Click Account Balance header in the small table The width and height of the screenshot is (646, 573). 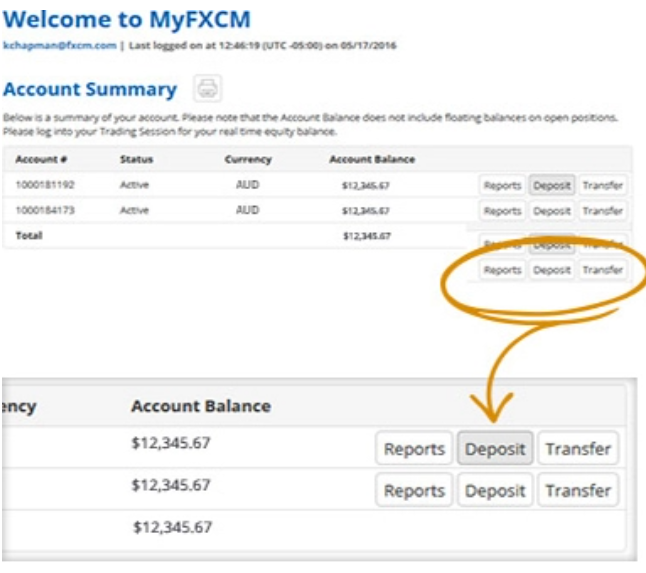372,159
